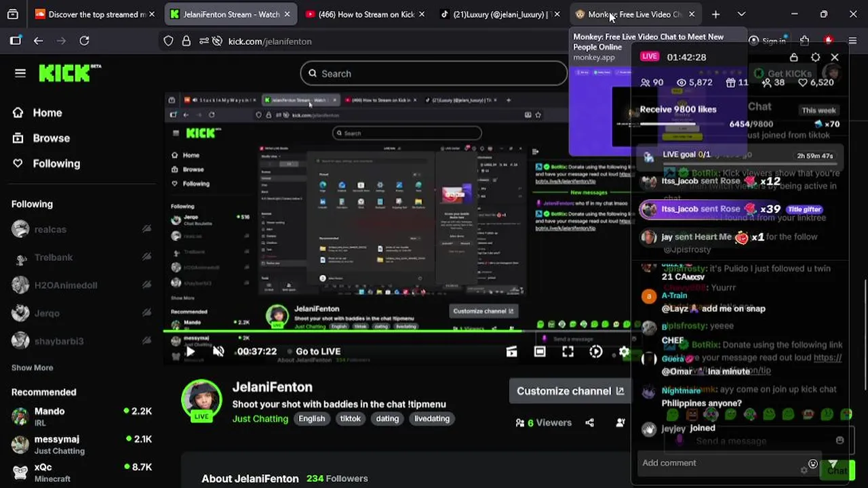Share the JelaniFenton channel

click(x=589, y=422)
